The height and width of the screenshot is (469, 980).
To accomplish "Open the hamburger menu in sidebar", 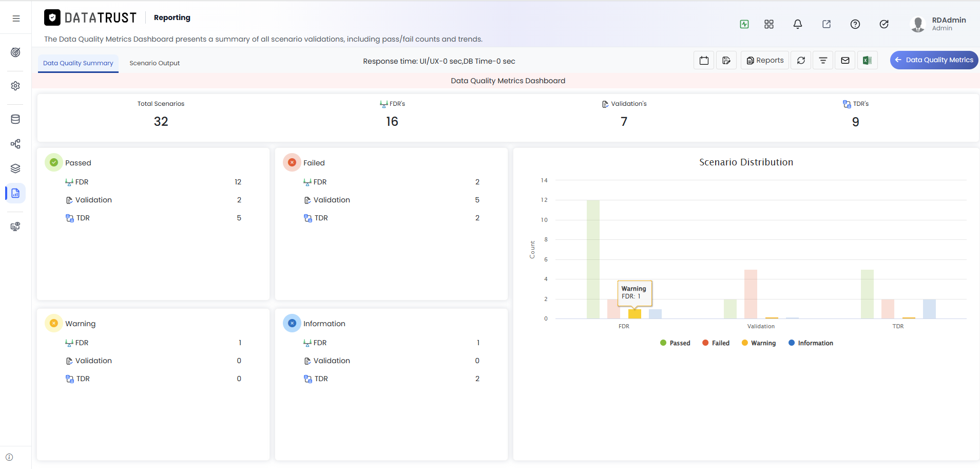I will pyautogui.click(x=16, y=18).
